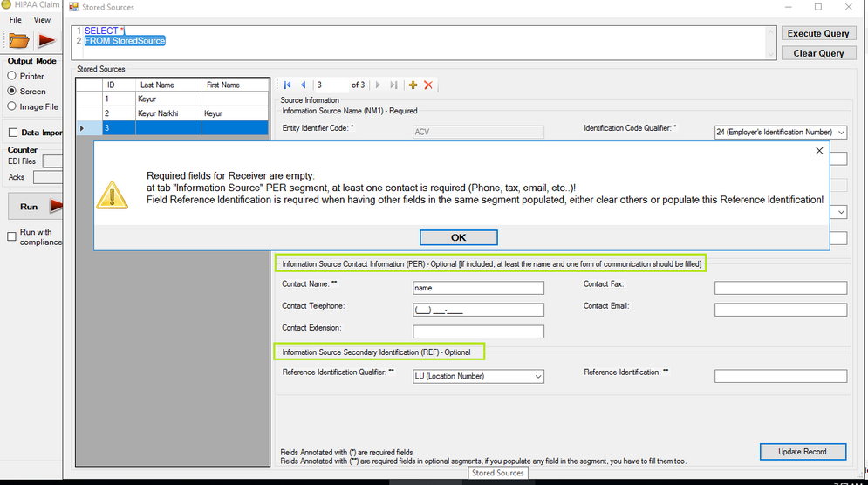Maximize the Stored Sources window
This screenshot has width=868, height=485.
818,7
